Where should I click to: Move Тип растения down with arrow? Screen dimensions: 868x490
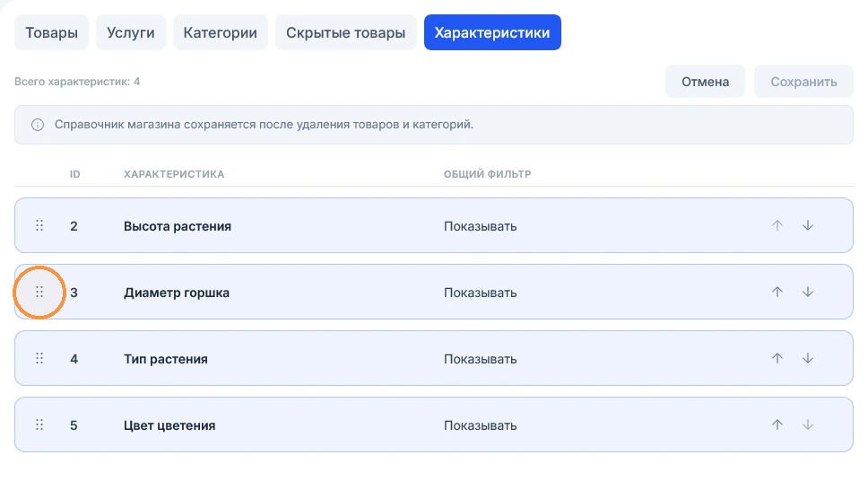[808, 358]
